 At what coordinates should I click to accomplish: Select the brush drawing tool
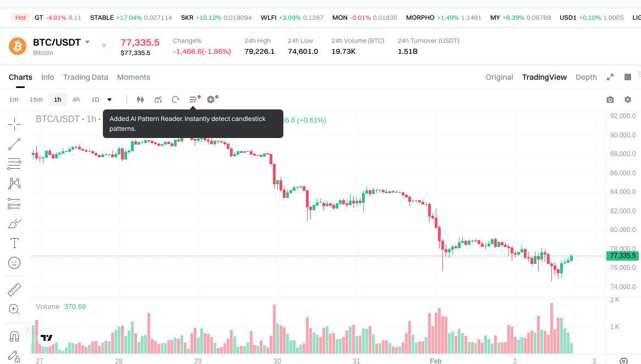pos(14,223)
